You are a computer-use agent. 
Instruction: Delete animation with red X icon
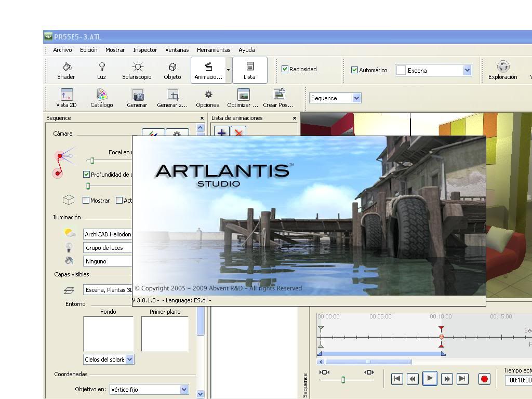click(238, 131)
